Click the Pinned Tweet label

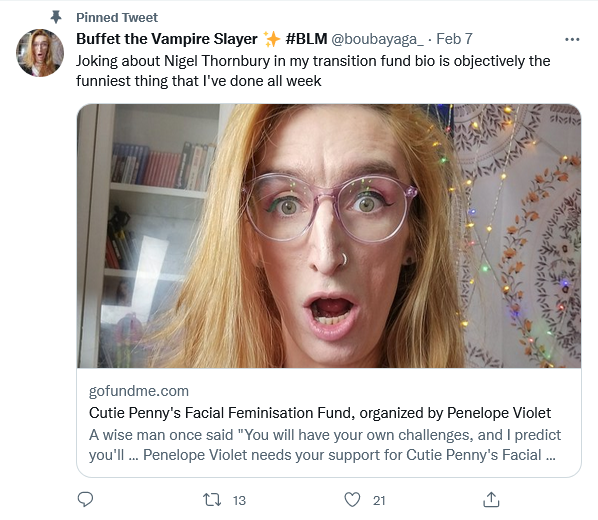(117, 18)
